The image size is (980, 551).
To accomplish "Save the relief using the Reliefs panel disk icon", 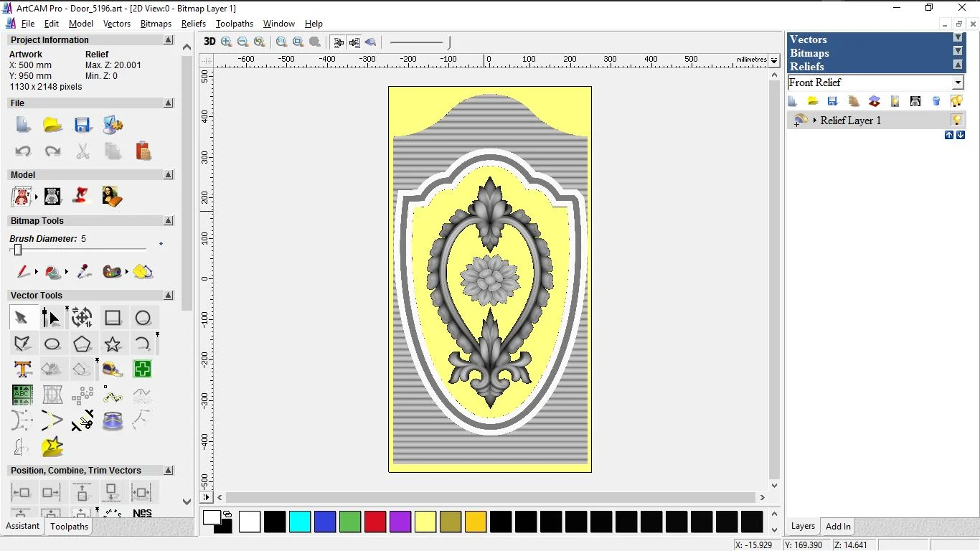I will pyautogui.click(x=833, y=101).
